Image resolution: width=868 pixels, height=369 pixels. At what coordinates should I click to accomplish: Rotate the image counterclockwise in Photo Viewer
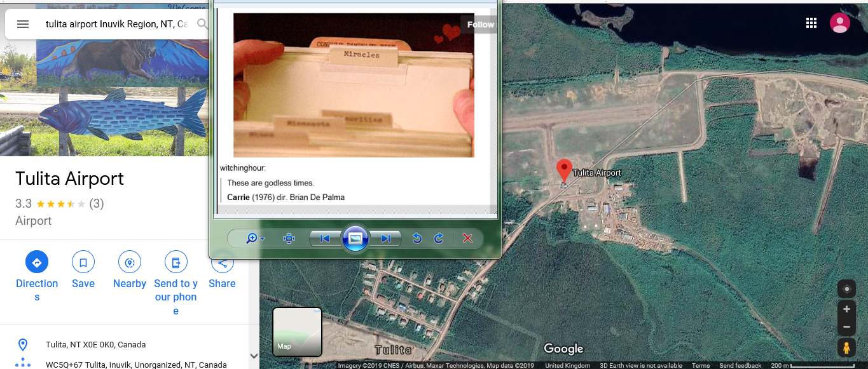(x=417, y=238)
